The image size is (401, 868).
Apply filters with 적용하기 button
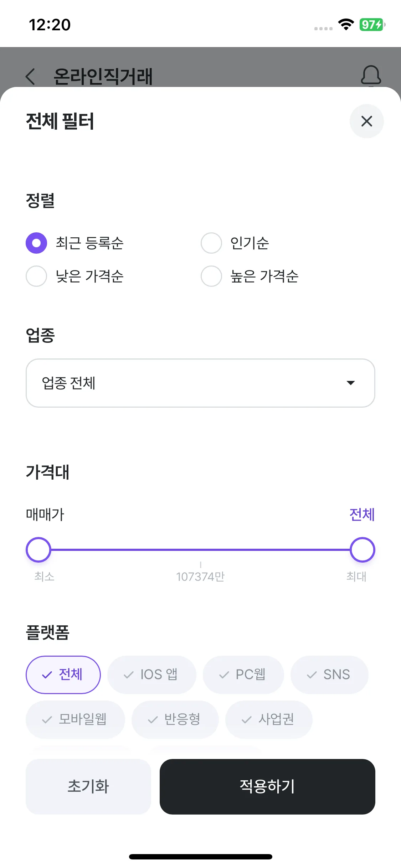[267, 786]
